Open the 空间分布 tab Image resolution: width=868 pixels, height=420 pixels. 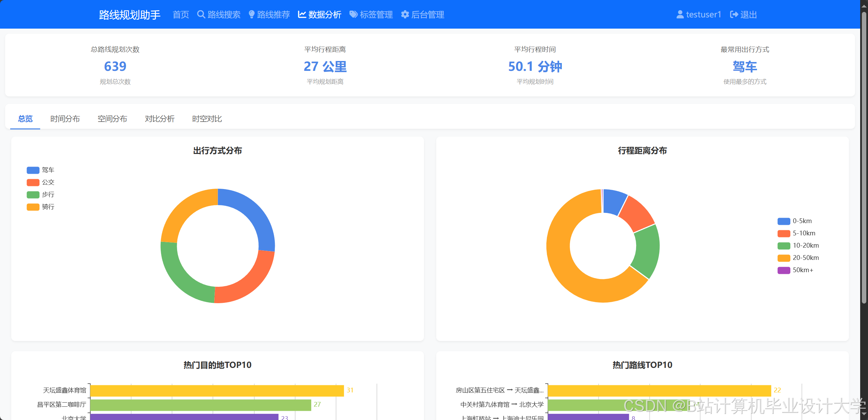(112, 119)
